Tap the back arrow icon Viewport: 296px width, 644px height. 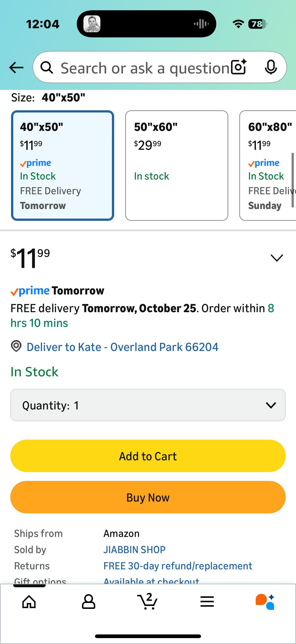pos(16,68)
